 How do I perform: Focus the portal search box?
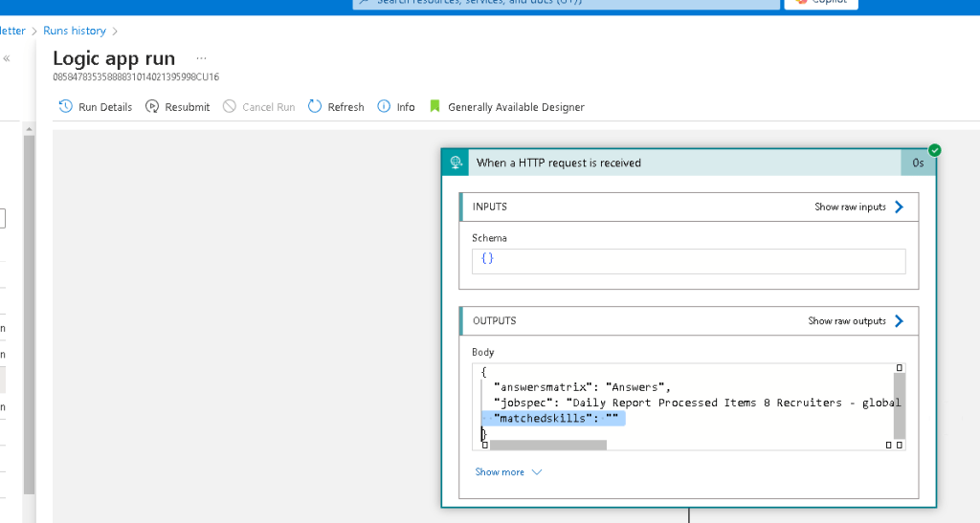pyautogui.click(x=567, y=4)
